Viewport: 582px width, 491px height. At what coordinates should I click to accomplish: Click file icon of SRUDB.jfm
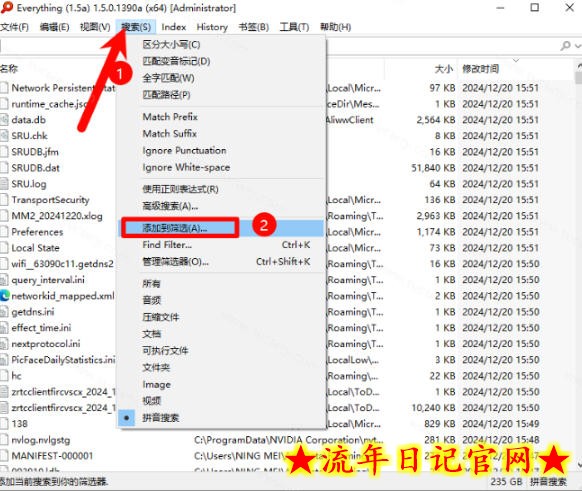coord(4,152)
